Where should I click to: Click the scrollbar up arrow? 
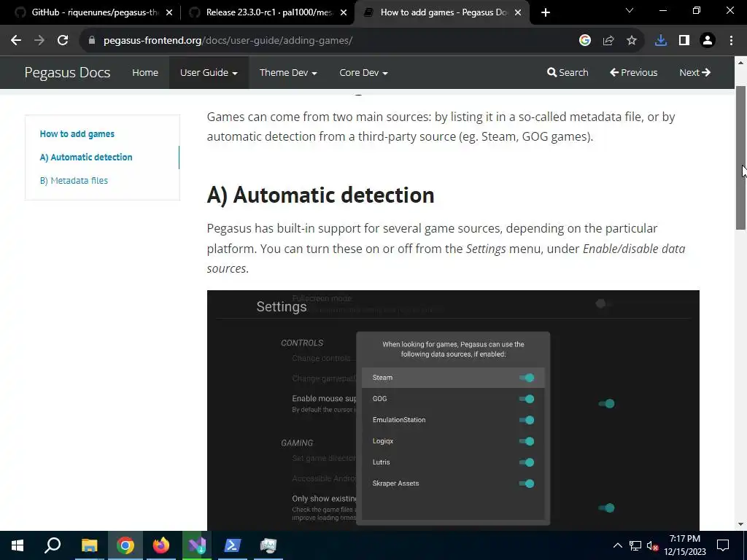pos(741,63)
